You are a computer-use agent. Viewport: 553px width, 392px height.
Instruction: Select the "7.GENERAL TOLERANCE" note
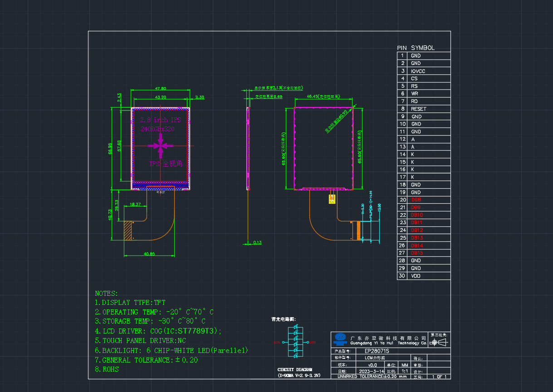pos(147,360)
